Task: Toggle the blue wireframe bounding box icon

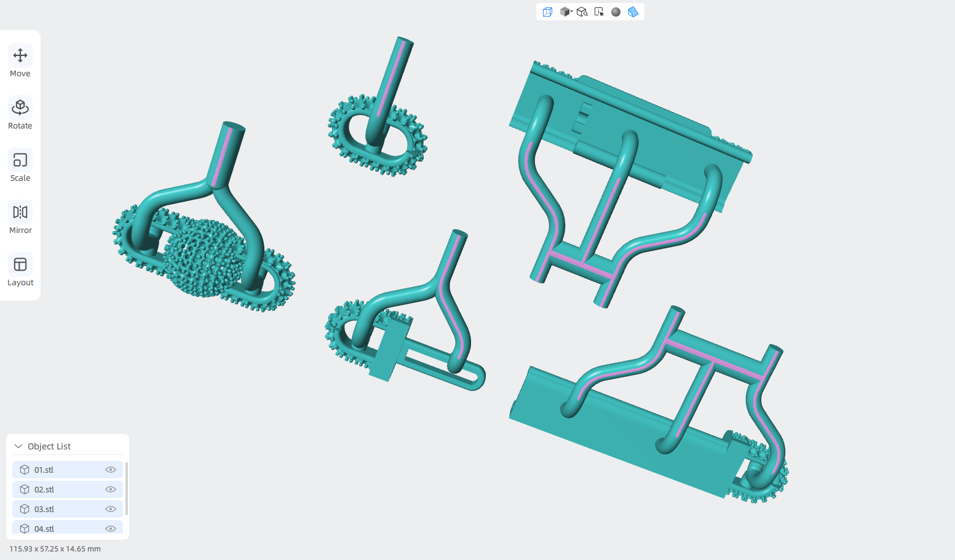Action: (547, 12)
